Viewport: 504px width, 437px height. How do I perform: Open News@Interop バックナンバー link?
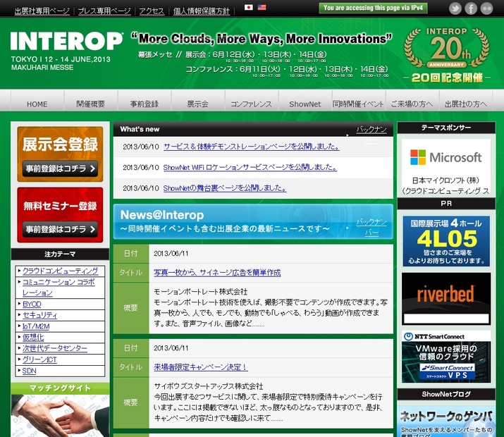click(371, 227)
